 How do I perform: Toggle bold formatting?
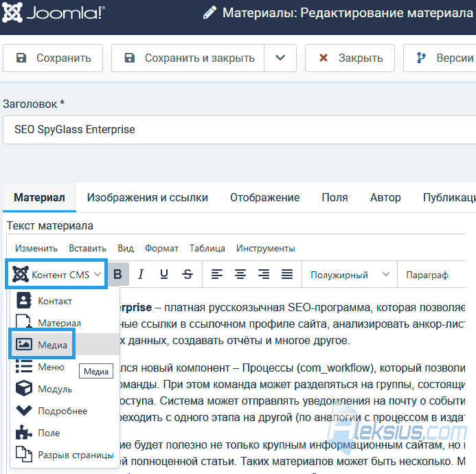[x=117, y=274]
